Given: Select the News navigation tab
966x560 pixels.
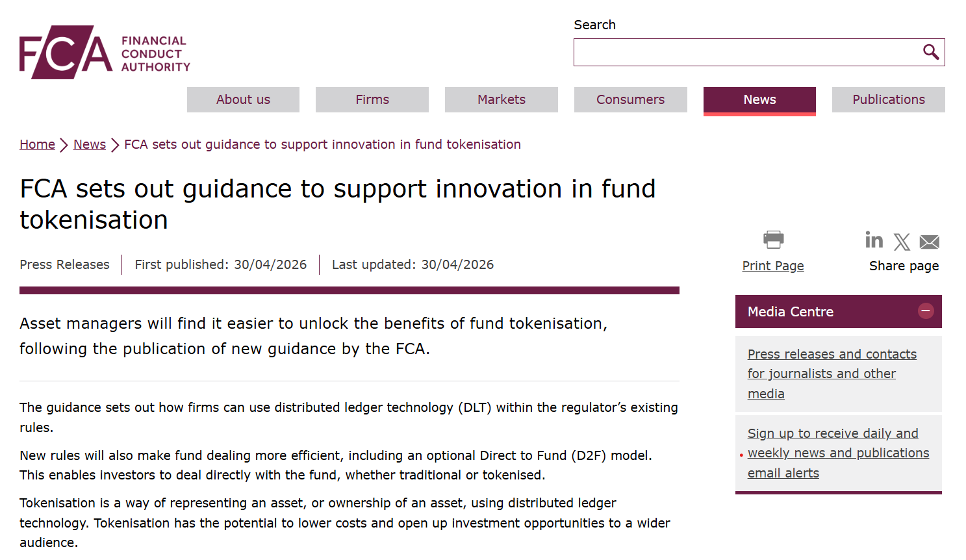Looking at the screenshot, I should click(759, 99).
